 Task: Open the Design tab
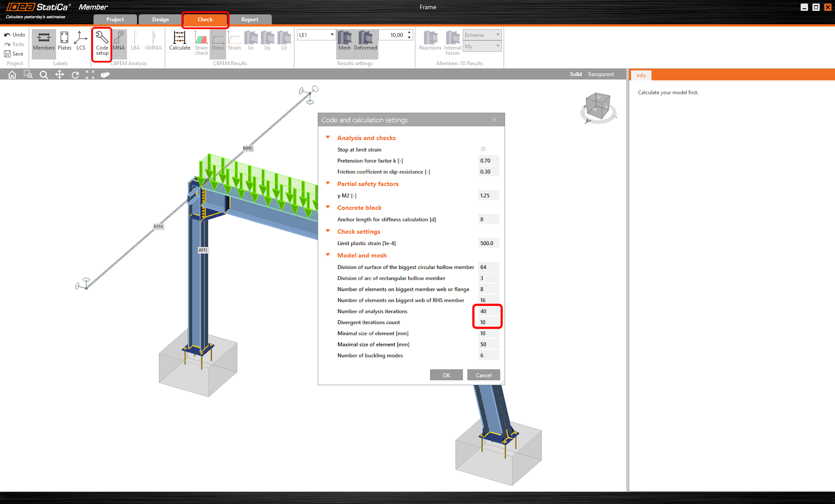[160, 20]
